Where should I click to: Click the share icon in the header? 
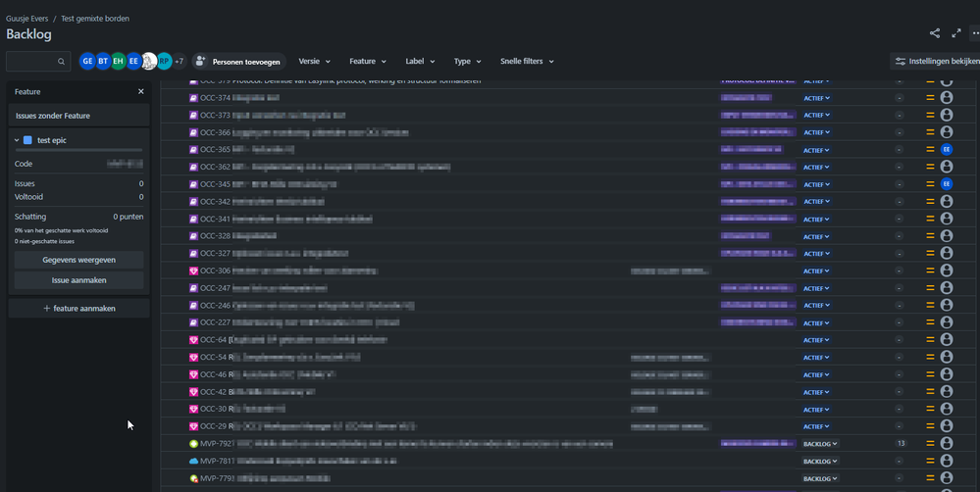tap(934, 33)
